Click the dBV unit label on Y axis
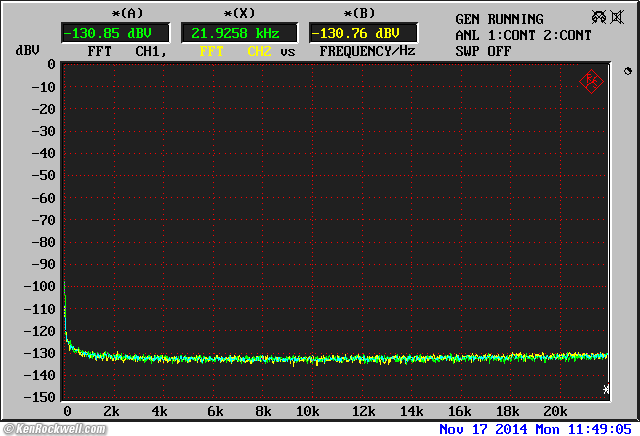The width and height of the screenshot is (640, 436). 27,50
